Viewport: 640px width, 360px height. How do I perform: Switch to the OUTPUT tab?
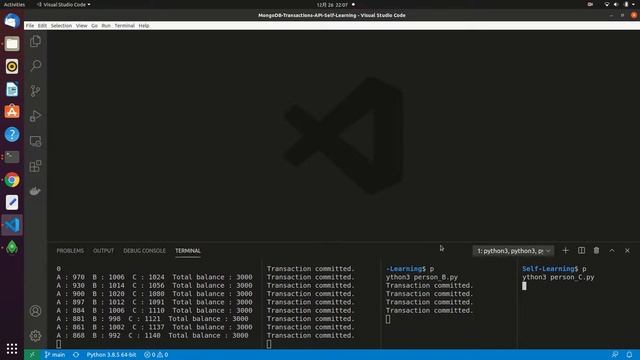point(103,251)
